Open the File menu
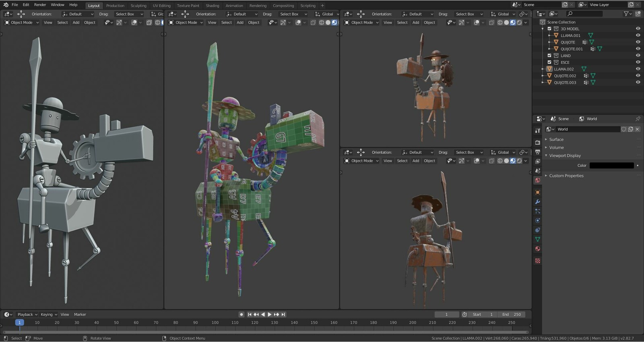The image size is (644, 342). click(15, 5)
